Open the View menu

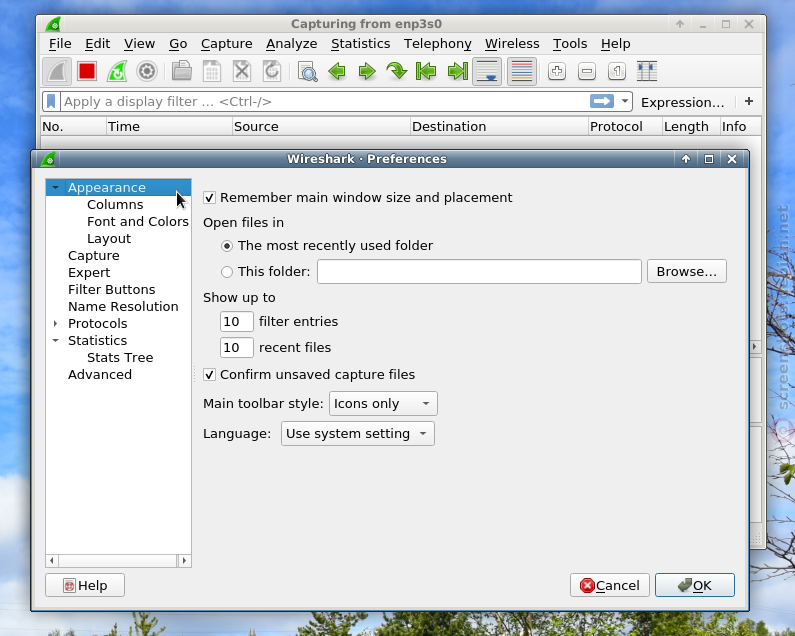(139, 44)
